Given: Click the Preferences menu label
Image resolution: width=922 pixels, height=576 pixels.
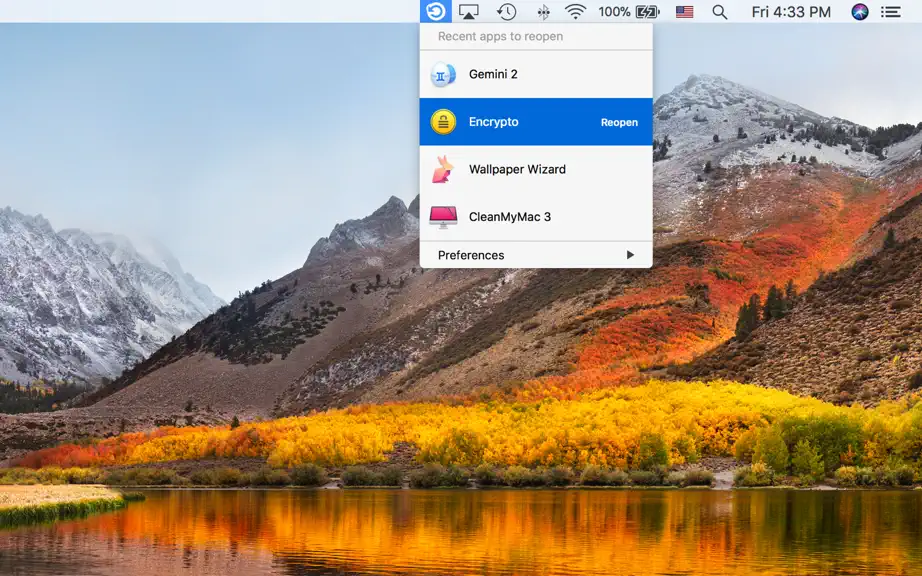Looking at the screenshot, I should [x=471, y=255].
